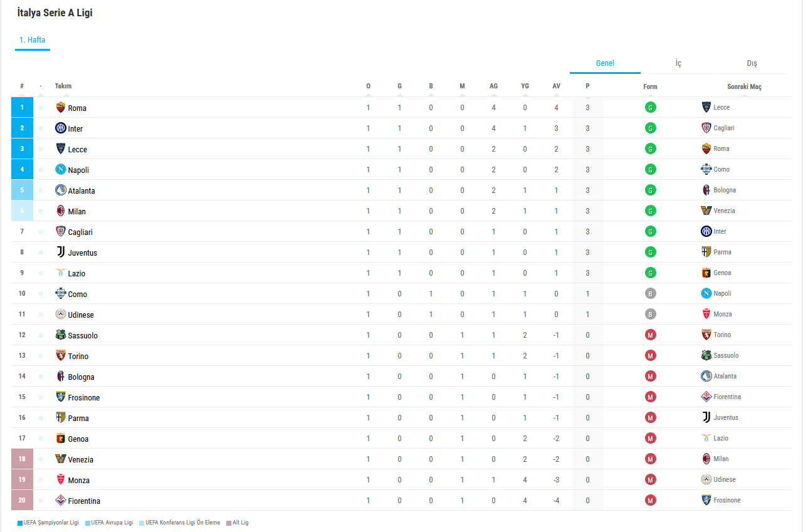Open Inter's next match against Cagliari
The image size is (803, 532).
(718, 128)
